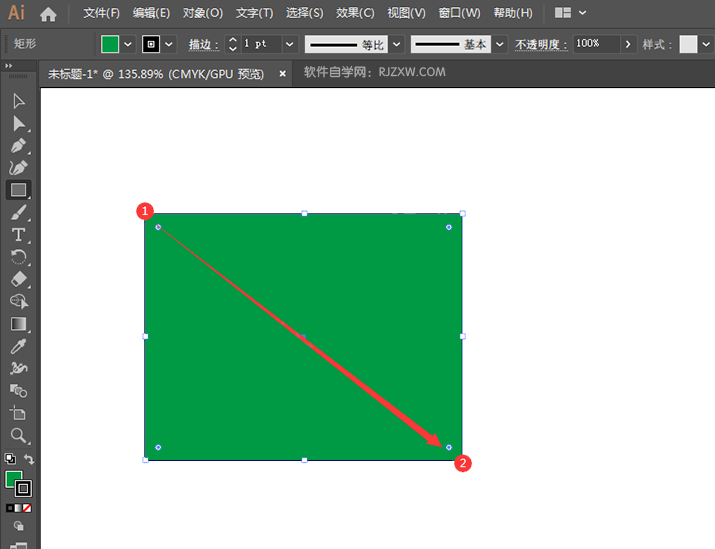The width and height of the screenshot is (715, 549).
Task: Set the fill to None
Action: click(27, 508)
